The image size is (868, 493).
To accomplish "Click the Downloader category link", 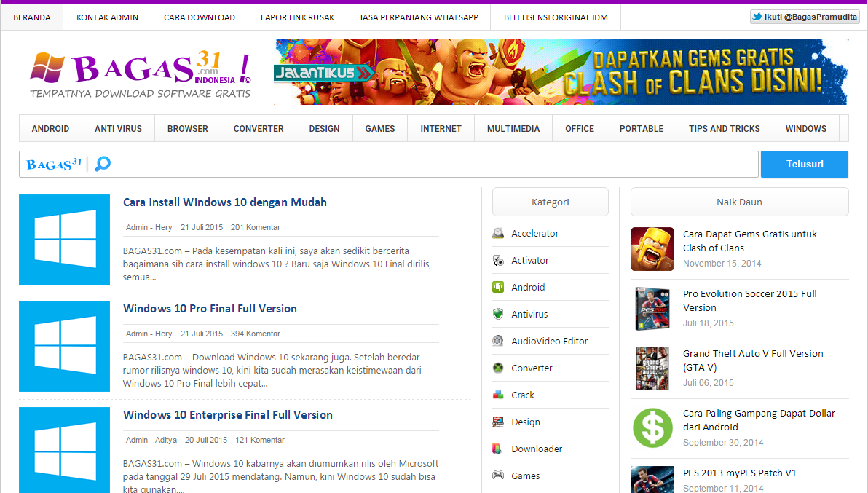I will [x=537, y=449].
